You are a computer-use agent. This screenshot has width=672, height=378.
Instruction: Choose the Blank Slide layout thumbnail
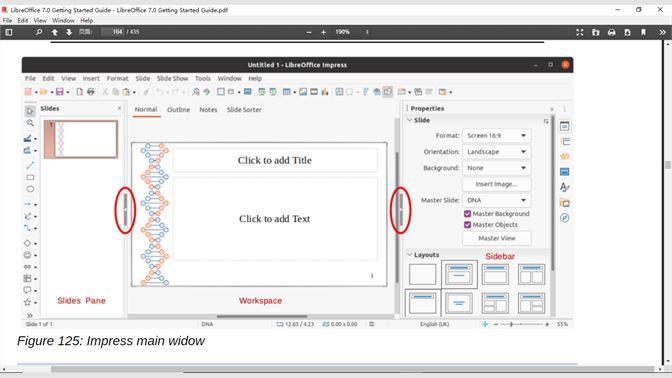pos(422,274)
